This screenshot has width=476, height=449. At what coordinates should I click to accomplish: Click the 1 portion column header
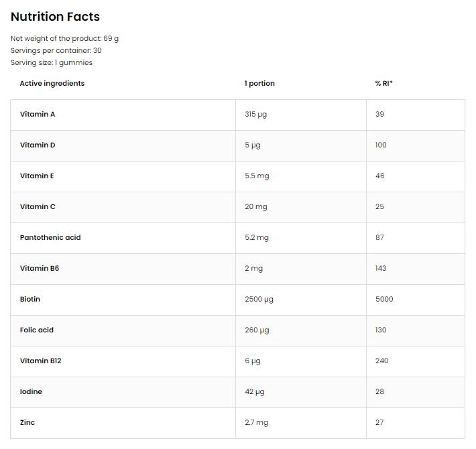259,84
